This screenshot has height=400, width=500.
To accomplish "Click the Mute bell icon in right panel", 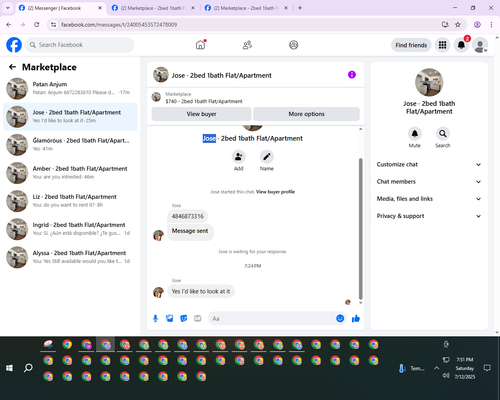I will (415, 134).
